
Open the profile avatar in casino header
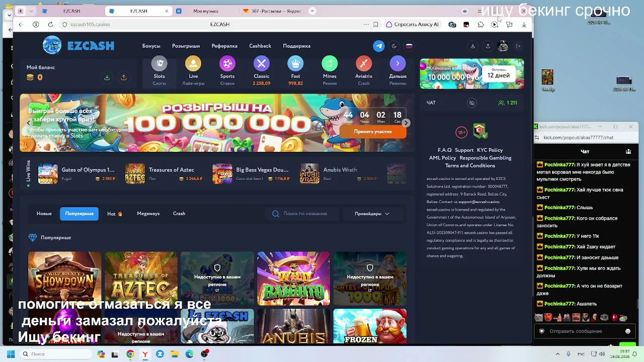click(503, 46)
